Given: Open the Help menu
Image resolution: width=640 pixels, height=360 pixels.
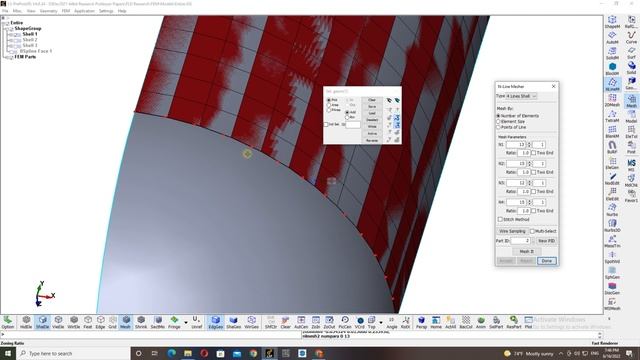Looking at the screenshot, I should [x=122, y=11].
